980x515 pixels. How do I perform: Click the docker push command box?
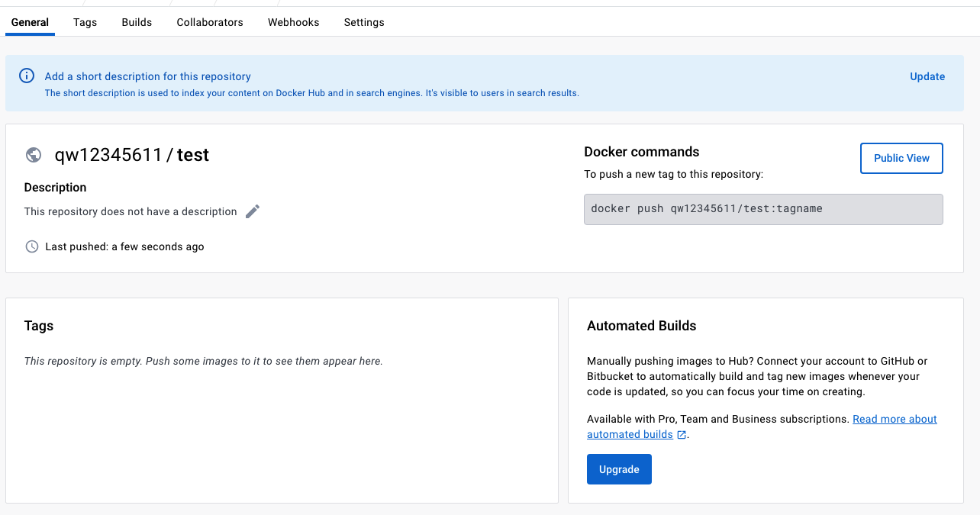(763, 209)
